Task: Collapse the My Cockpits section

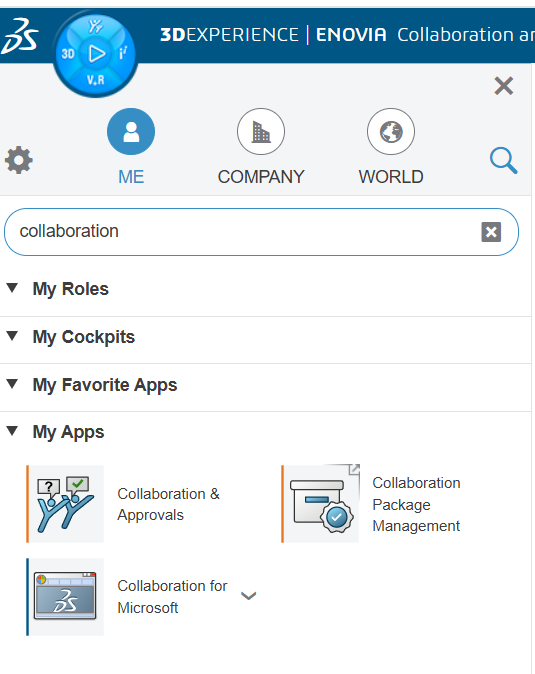Action: coord(12,336)
